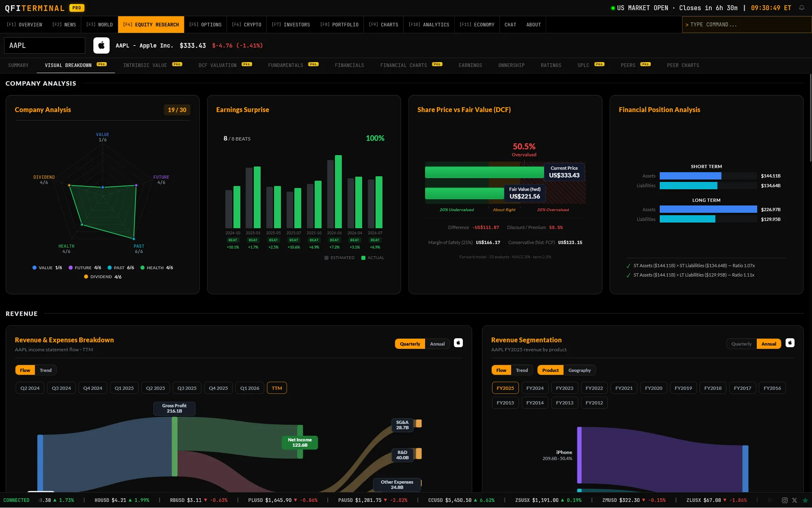812x508 pixels.
Task: Click the Apple logo beside the ticker name
Action: pyautogui.click(x=101, y=45)
